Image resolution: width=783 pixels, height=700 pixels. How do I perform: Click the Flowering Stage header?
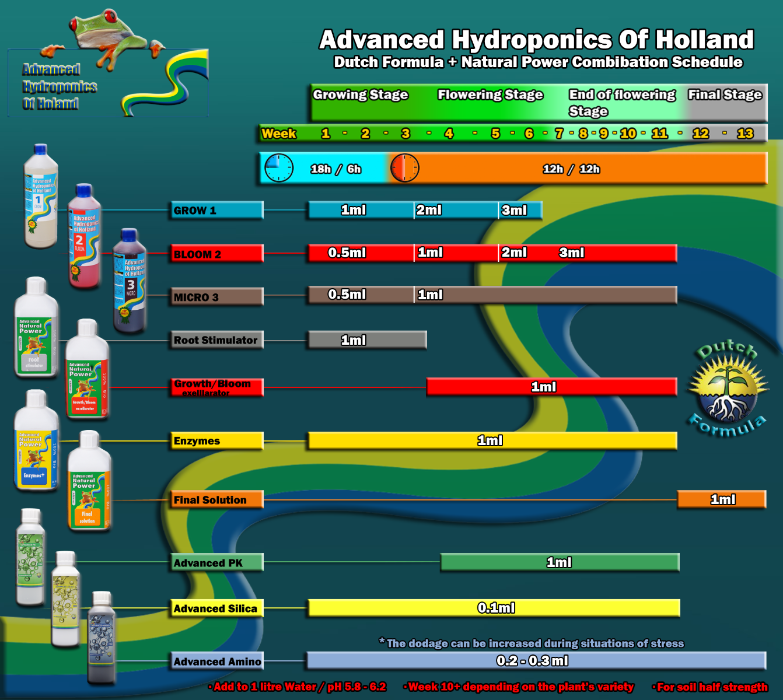490,94
